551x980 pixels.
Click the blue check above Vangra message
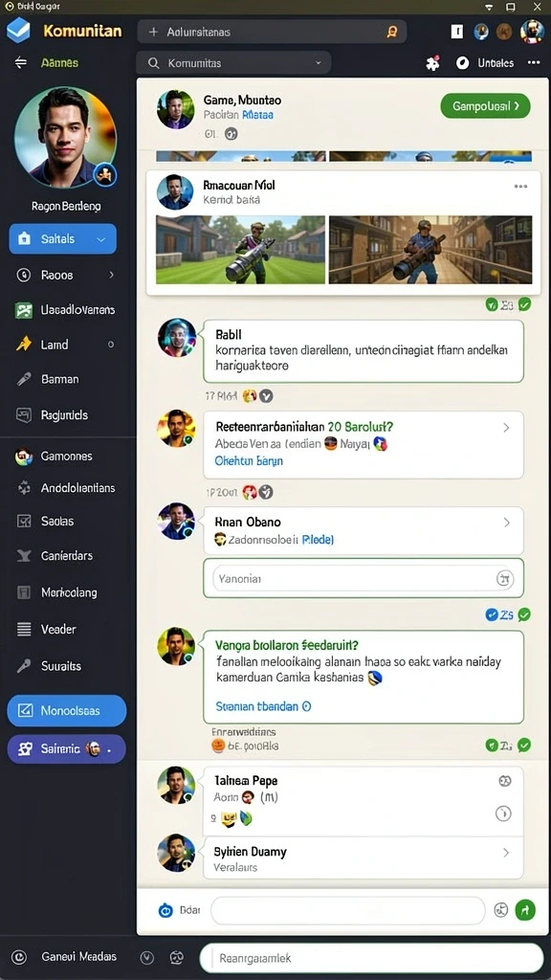[492, 614]
